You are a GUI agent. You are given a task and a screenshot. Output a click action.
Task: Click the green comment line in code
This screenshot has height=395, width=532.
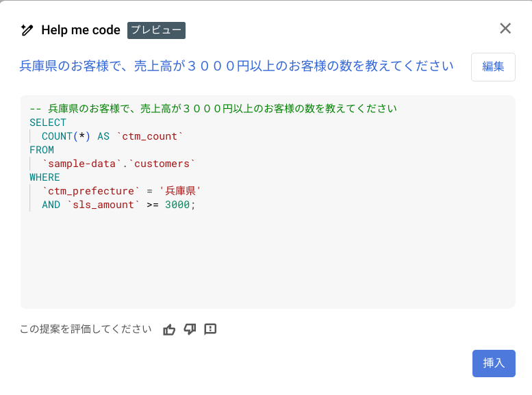click(214, 109)
